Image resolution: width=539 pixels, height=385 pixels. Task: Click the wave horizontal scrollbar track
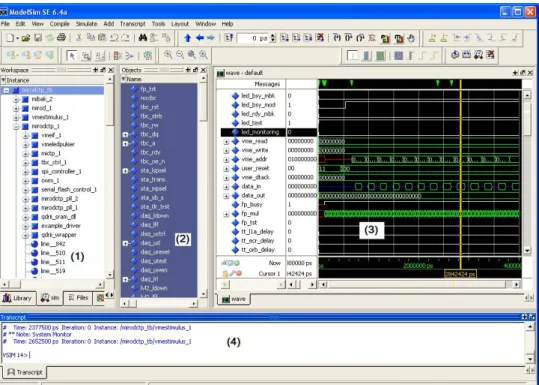pos(417,285)
